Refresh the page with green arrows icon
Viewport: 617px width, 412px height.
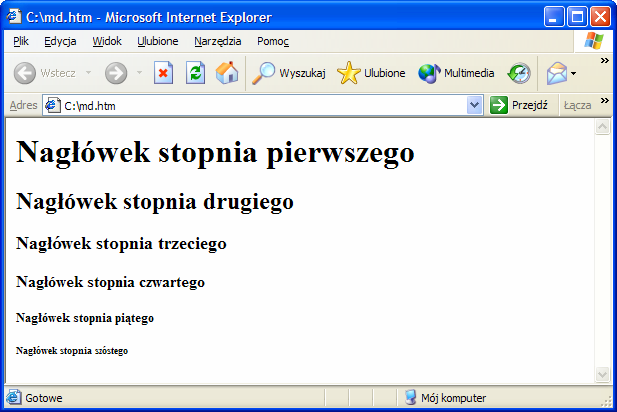[196, 73]
